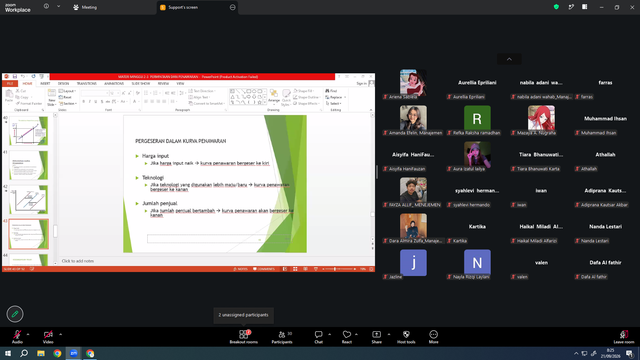
Task: Select Jazline's 'j' avatar tile
Action: coord(413,262)
